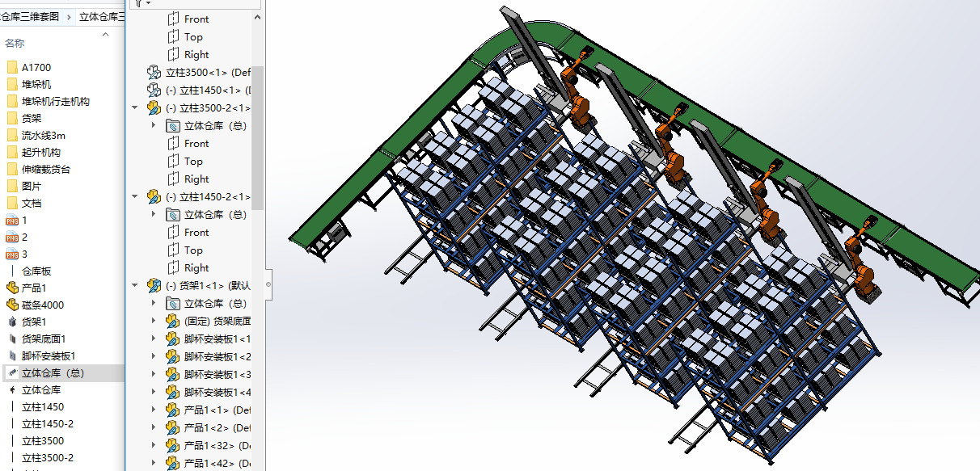Click the 名称 column header

pyautogui.click(x=15, y=44)
